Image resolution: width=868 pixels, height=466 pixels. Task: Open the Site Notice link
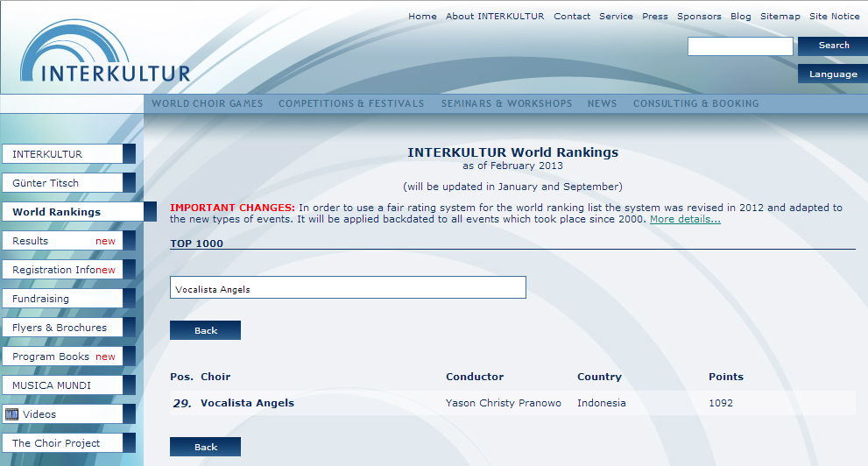click(834, 16)
